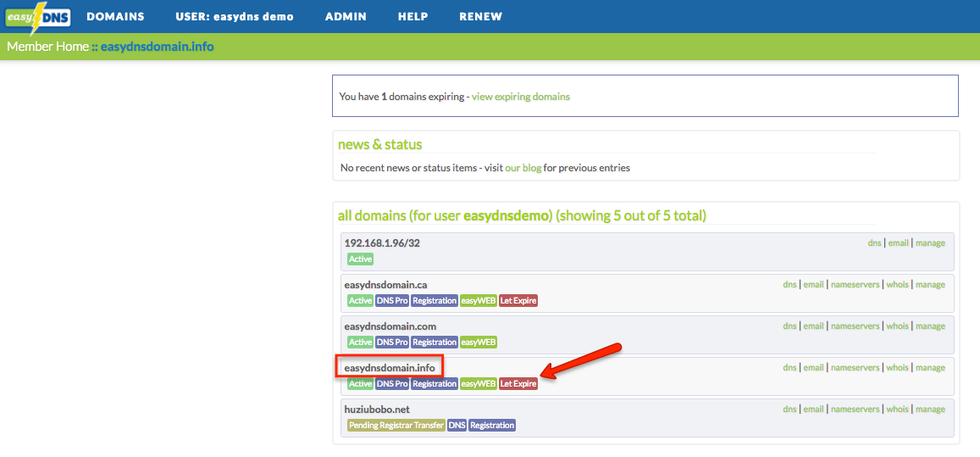Screen dimensions: 980x457
Task: Click email link for easydnsdomain.ca
Action: [813, 284]
